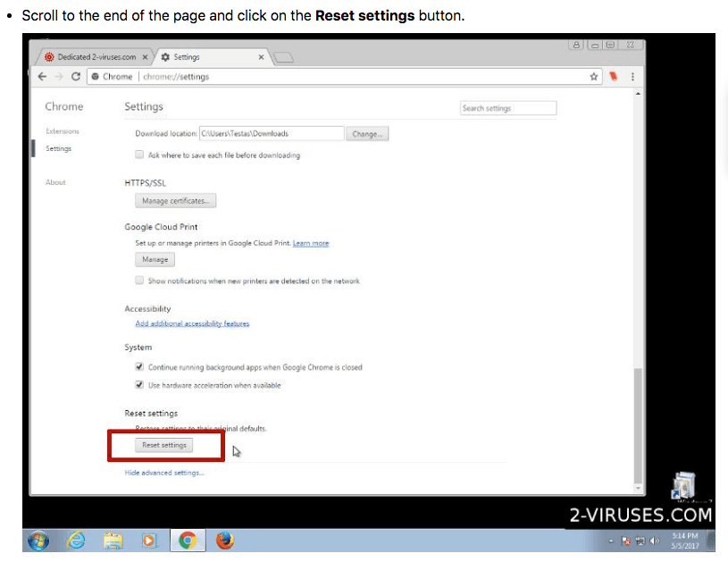The image size is (728, 562).
Task: Focus the Search settings field
Action: (x=508, y=108)
